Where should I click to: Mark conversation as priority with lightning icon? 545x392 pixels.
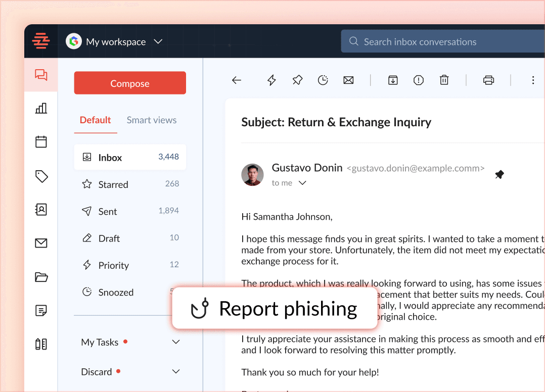(271, 80)
